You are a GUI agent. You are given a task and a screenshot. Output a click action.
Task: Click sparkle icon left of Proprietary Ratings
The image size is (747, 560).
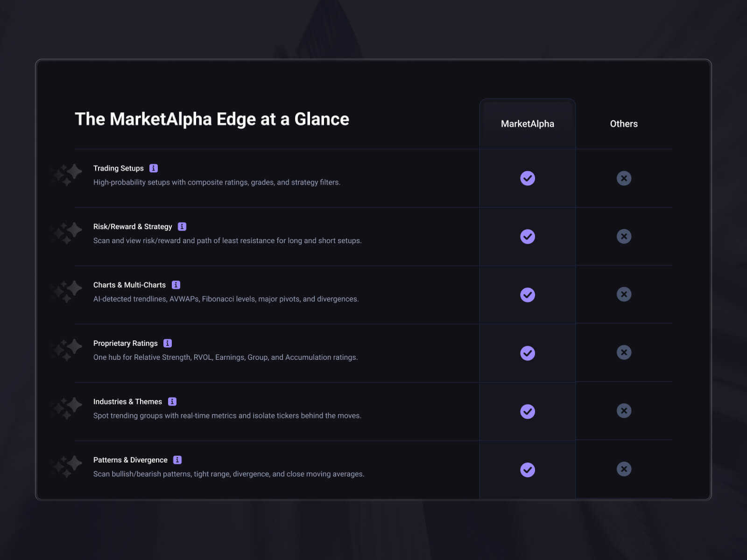(x=68, y=350)
